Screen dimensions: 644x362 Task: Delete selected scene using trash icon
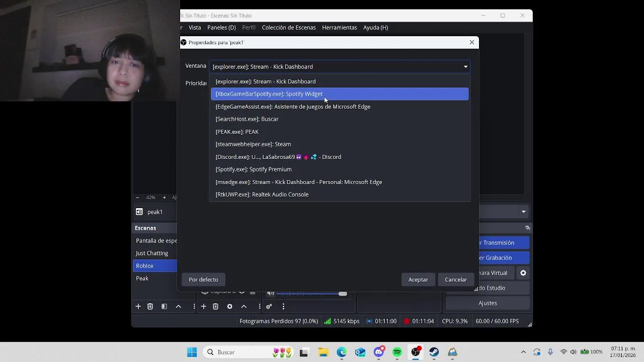150,306
